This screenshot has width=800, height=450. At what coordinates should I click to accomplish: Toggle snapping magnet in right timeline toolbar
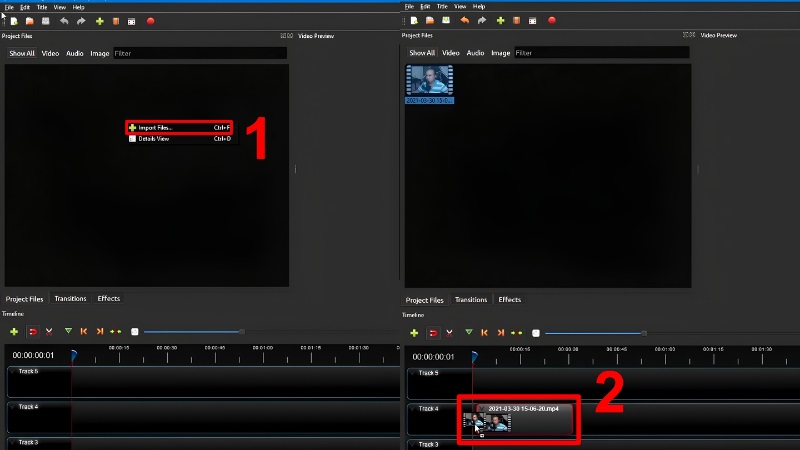pyautogui.click(x=433, y=333)
